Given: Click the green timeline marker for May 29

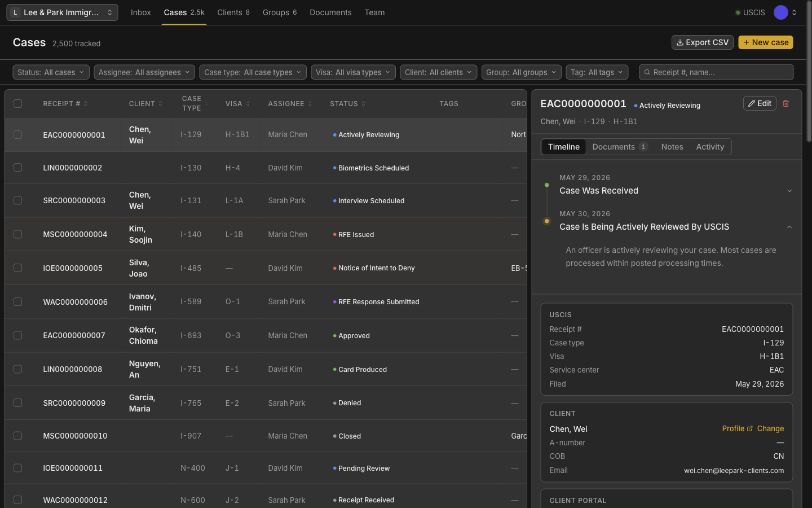Looking at the screenshot, I should (546, 185).
